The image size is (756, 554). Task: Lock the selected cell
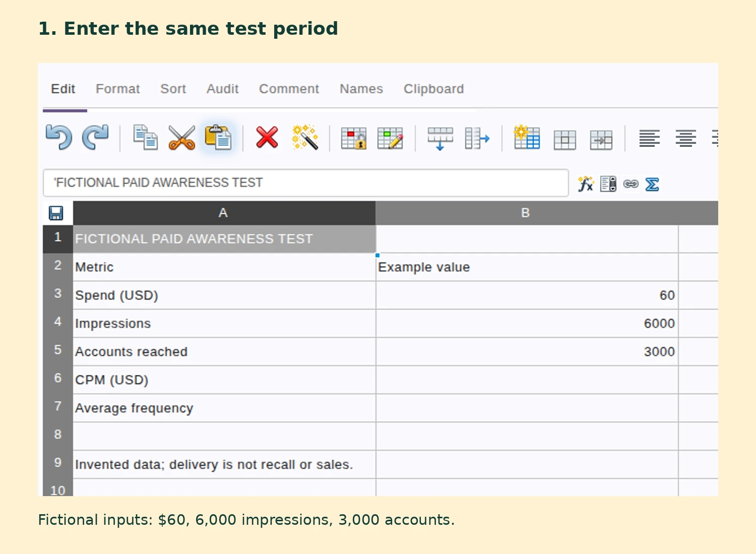click(x=353, y=138)
